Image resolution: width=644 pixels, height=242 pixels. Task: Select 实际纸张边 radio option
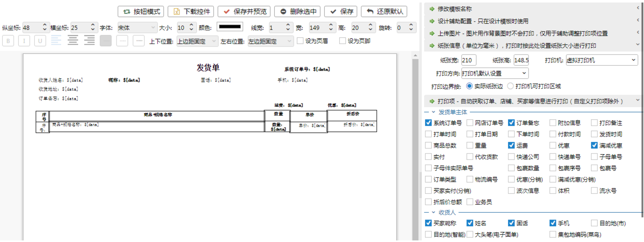click(x=469, y=86)
